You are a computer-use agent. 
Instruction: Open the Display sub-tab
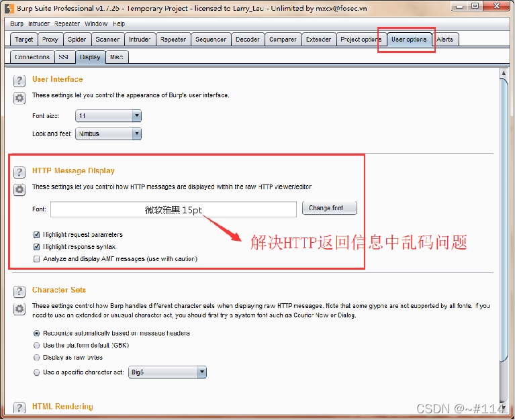pyautogui.click(x=91, y=57)
